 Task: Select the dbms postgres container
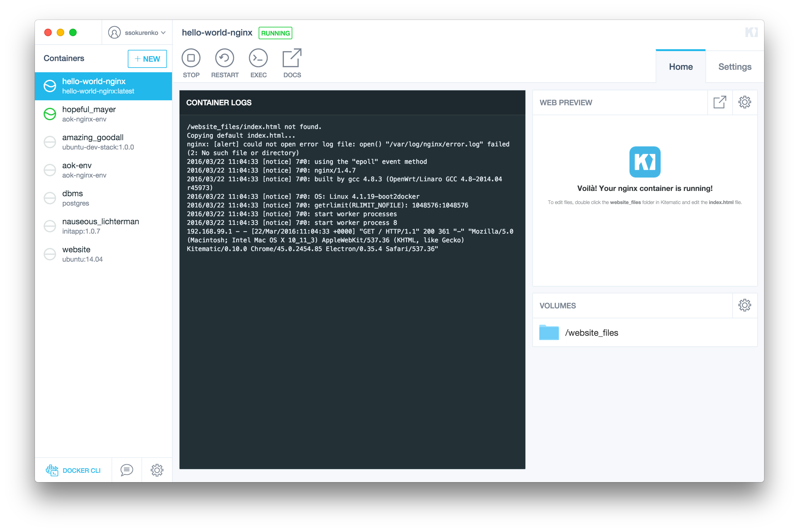pos(103,198)
